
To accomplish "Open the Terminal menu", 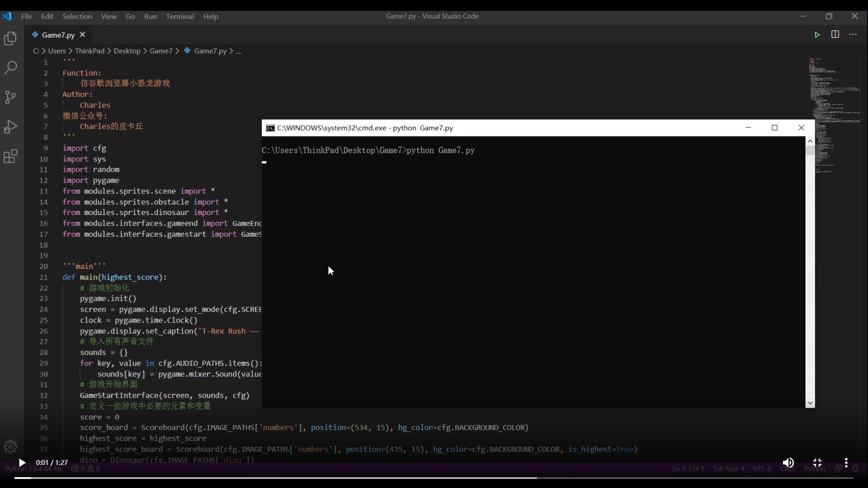I will tap(180, 16).
